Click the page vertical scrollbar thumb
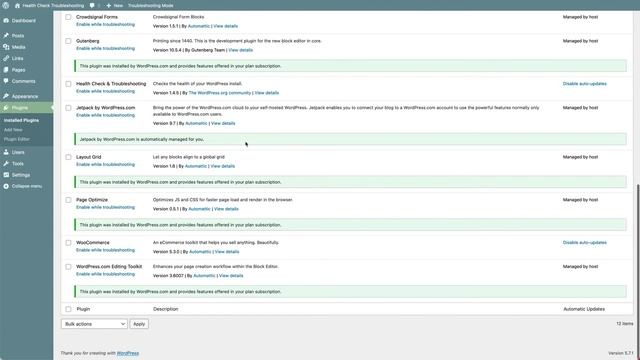Viewport: 640px width, 360px height. 638,271
